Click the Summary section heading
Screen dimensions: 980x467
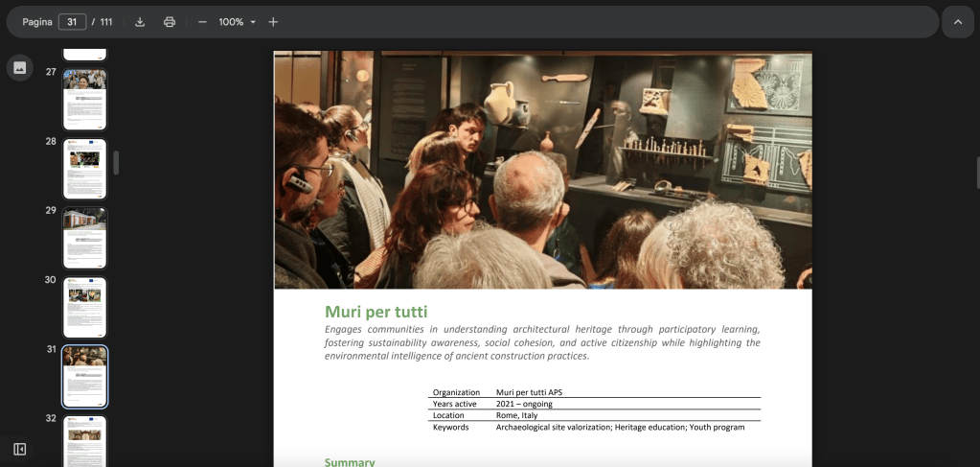tap(350, 462)
